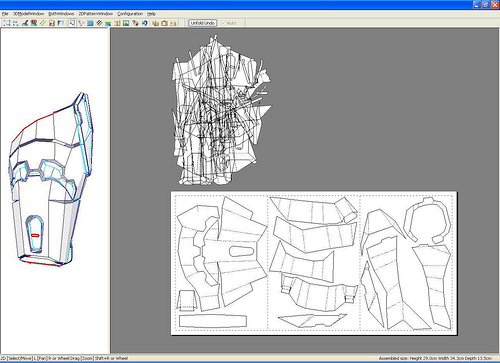Click the blue window layout toolbar icon
The height and width of the screenshot is (363, 500).
click(61, 23)
